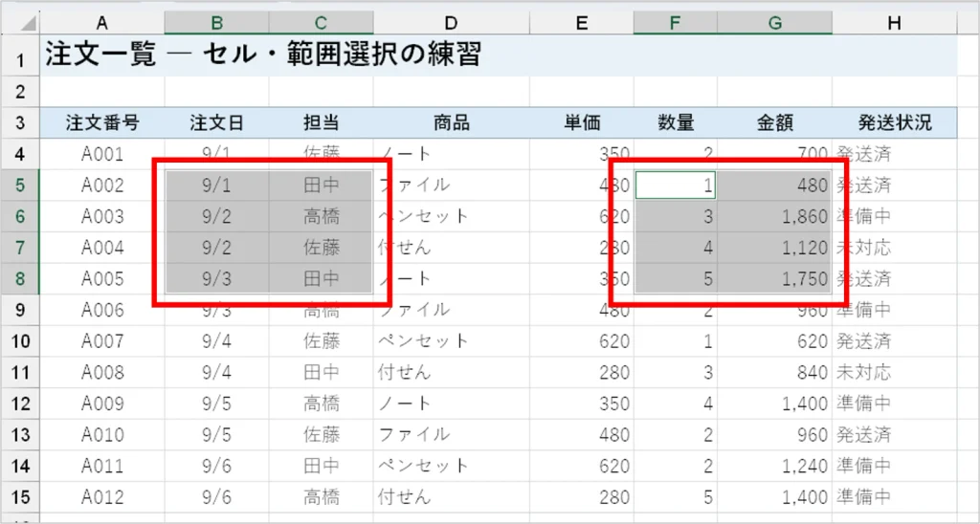
Task: Click the quantity 4 in row 12
Action: [x=676, y=404]
